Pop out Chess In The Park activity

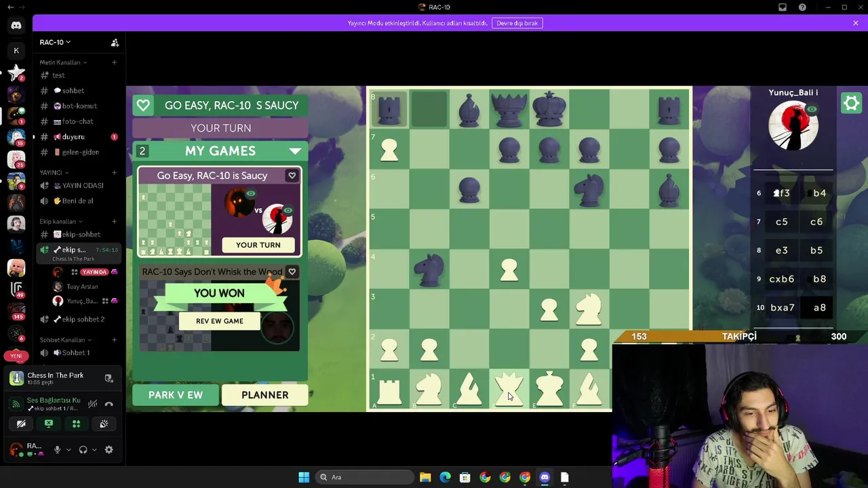[108, 378]
